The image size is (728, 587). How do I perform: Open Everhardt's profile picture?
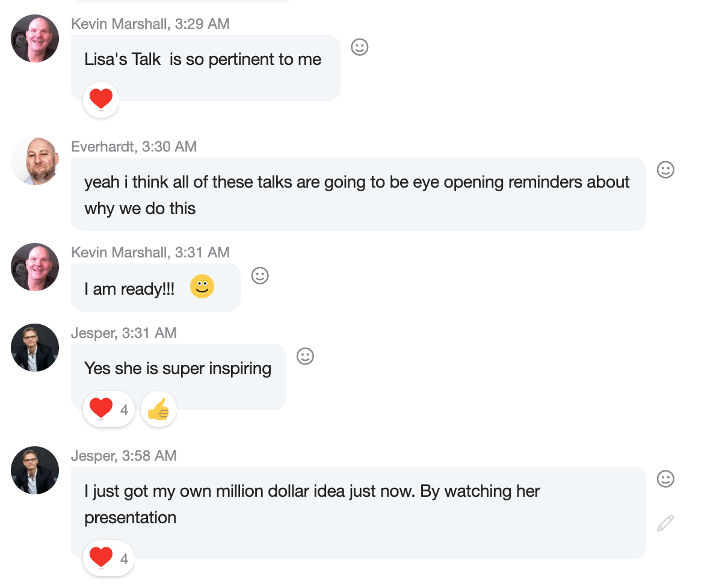pyautogui.click(x=35, y=161)
